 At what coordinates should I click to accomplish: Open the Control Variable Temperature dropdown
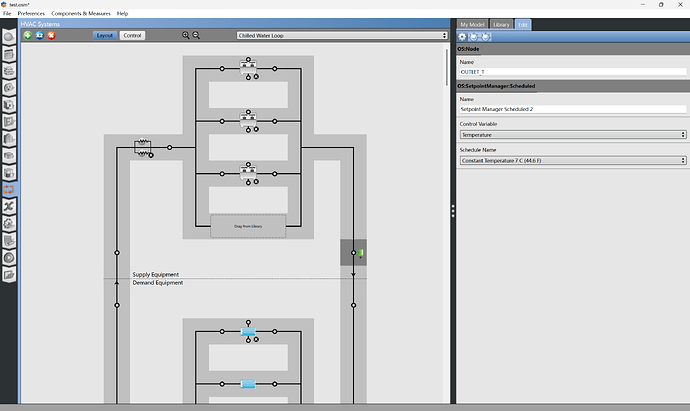tap(573, 135)
